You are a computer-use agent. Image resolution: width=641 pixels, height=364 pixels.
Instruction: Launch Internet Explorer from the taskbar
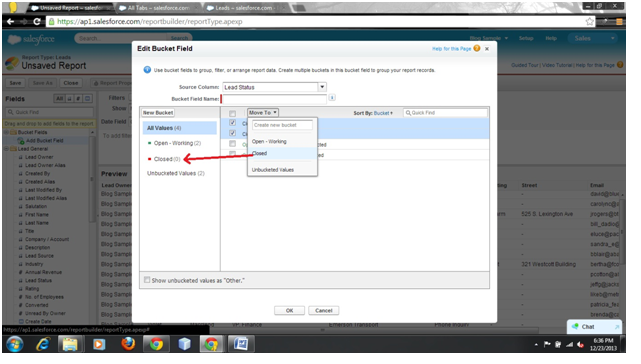[43, 344]
